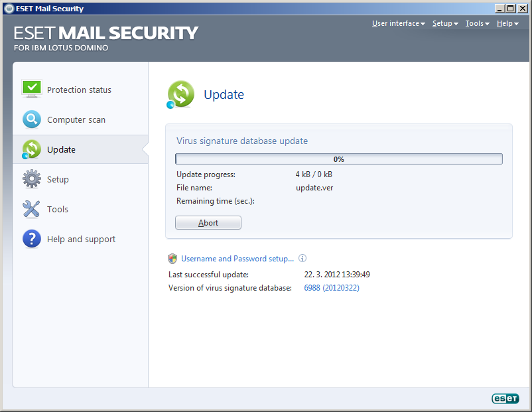Click virus database version 6988 link
This screenshot has width=532, height=412.
332,288
